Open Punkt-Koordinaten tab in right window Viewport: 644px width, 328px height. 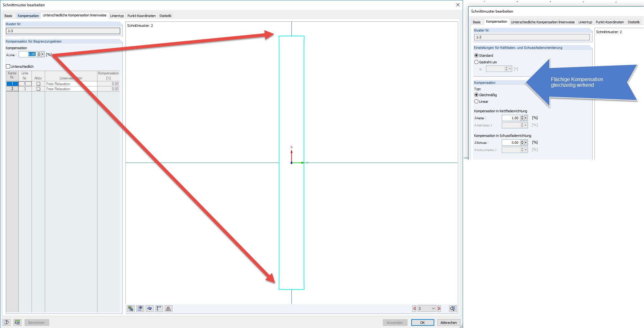(x=610, y=22)
